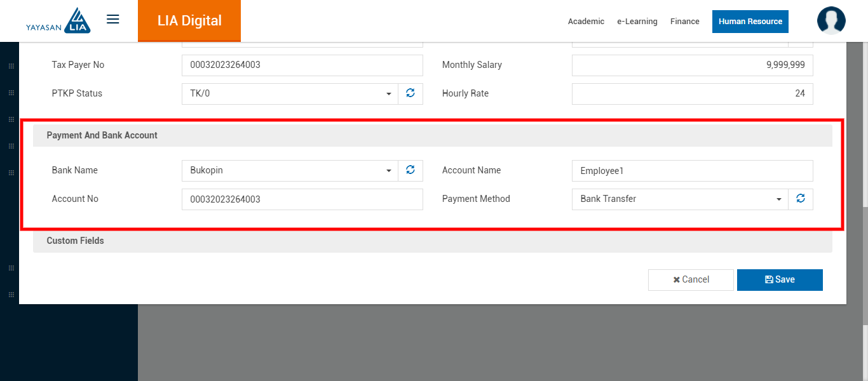Refresh the PTKP Status list

coord(410,93)
